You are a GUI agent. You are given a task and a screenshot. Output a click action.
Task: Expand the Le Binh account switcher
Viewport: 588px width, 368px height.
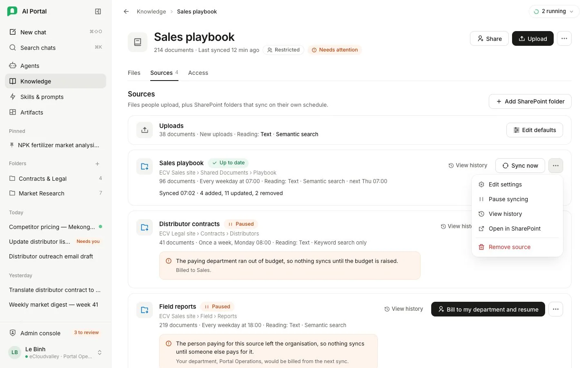(x=100, y=352)
